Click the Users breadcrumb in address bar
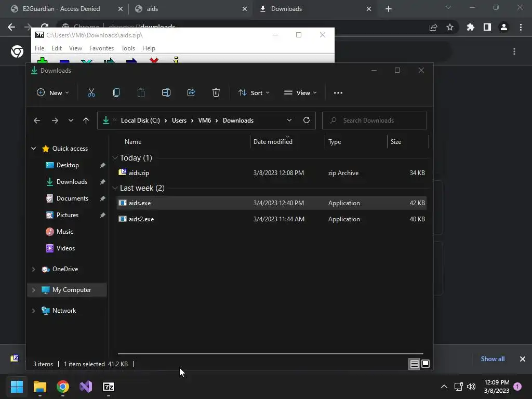This screenshot has height=399, width=532. pos(179,121)
